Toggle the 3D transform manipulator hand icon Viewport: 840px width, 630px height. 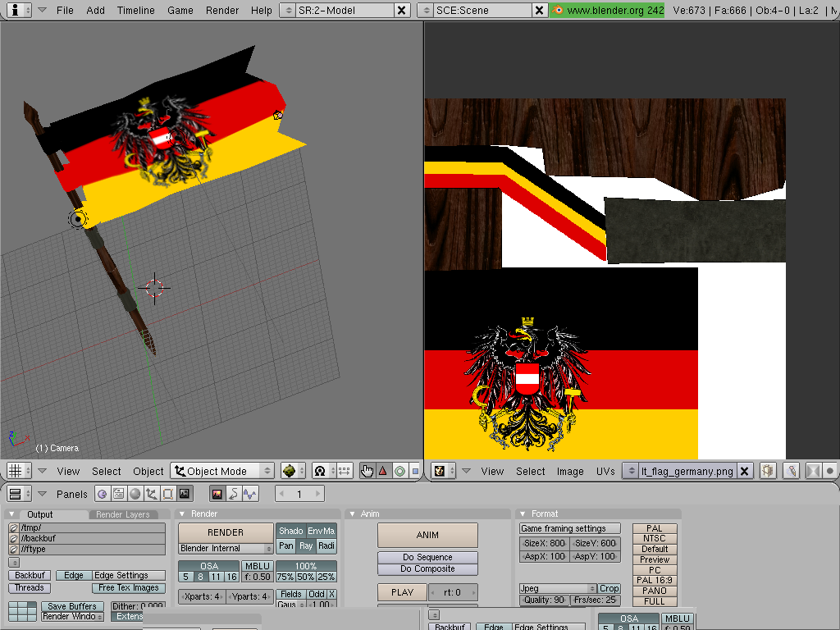click(x=367, y=471)
